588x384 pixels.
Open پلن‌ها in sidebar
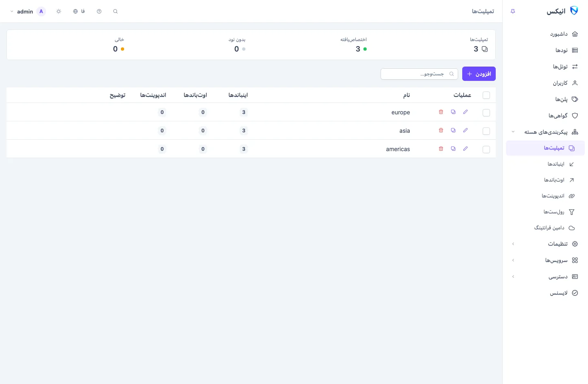pyautogui.click(x=545, y=99)
